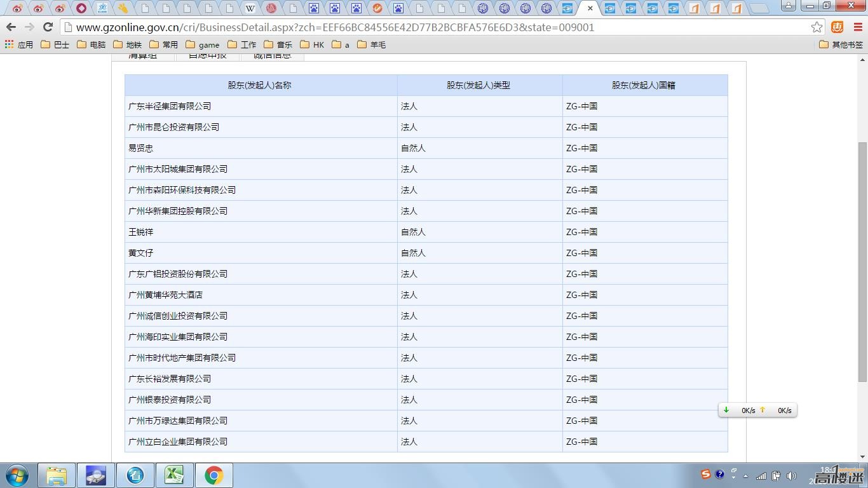
Task: Go back with the browser back arrow
Action: [x=11, y=27]
